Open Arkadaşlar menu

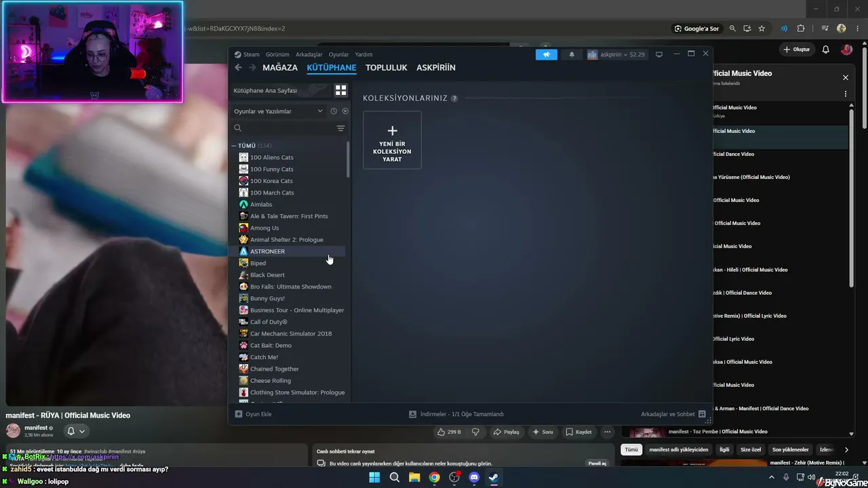[x=309, y=54]
